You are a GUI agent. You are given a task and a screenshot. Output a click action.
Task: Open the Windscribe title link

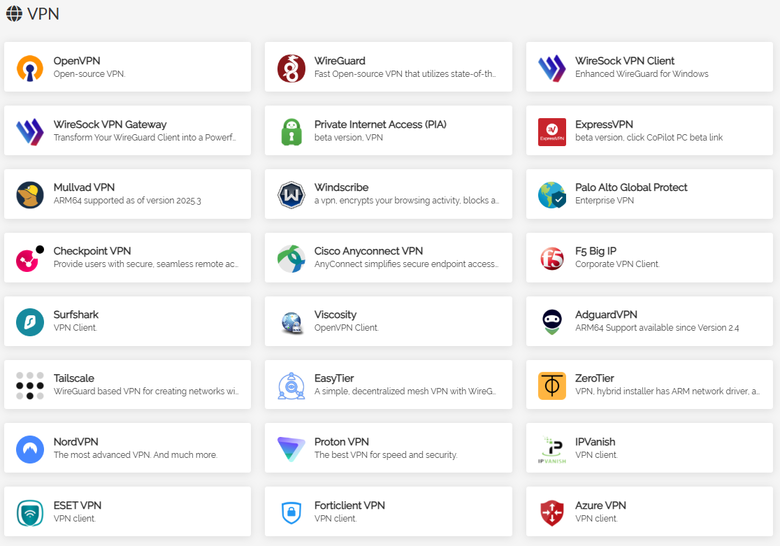point(341,187)
